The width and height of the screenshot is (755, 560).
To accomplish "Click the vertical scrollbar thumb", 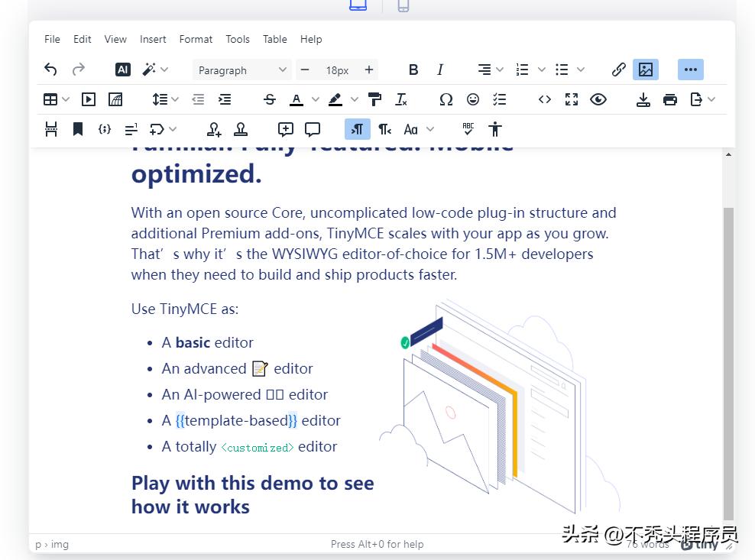I will (728, 364).
